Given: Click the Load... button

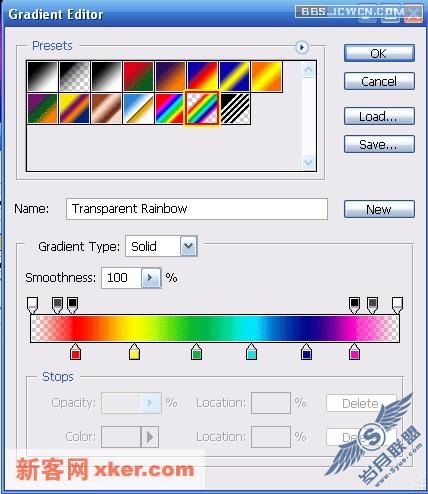Looking at the screenshot, I should [379, 116].
